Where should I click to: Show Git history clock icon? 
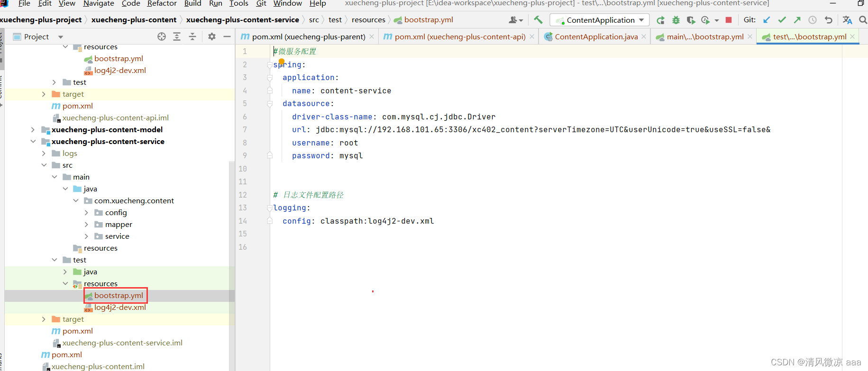813,20
